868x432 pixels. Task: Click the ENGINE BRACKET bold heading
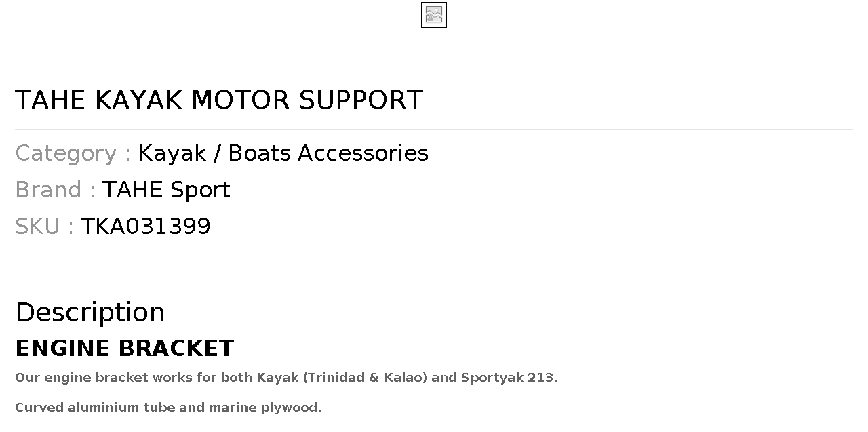(x=125, y=349)
